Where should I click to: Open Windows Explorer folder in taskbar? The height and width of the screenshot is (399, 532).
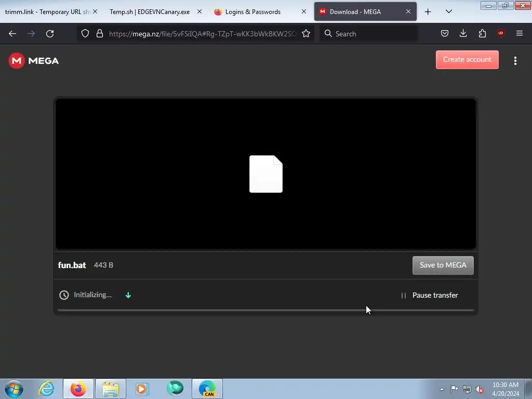point(111,389)
